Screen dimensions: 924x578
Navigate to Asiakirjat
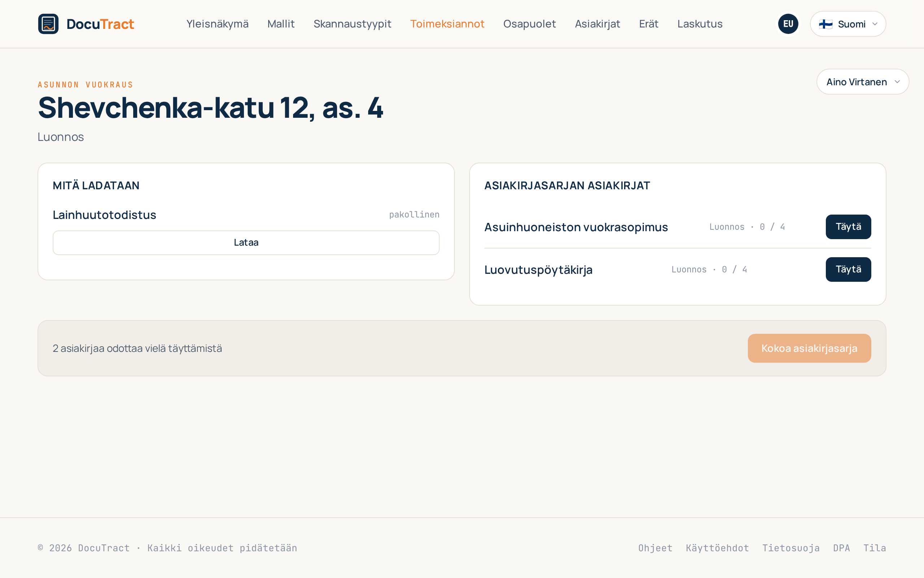pos(598,24)
